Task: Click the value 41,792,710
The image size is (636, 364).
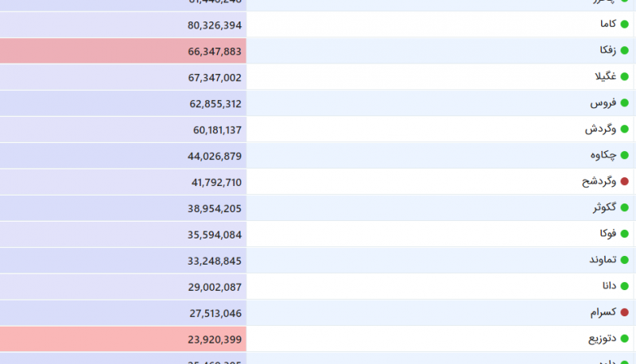Action: click(216, 183)
